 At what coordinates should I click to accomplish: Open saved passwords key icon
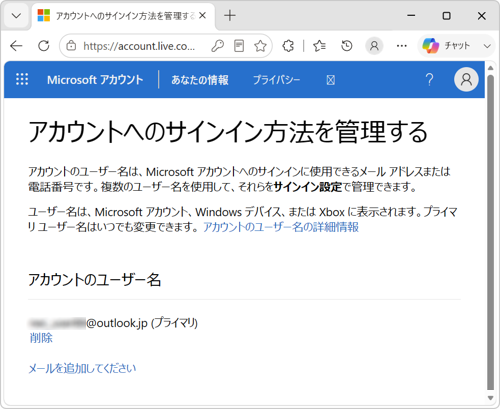(x=217, y=46)
